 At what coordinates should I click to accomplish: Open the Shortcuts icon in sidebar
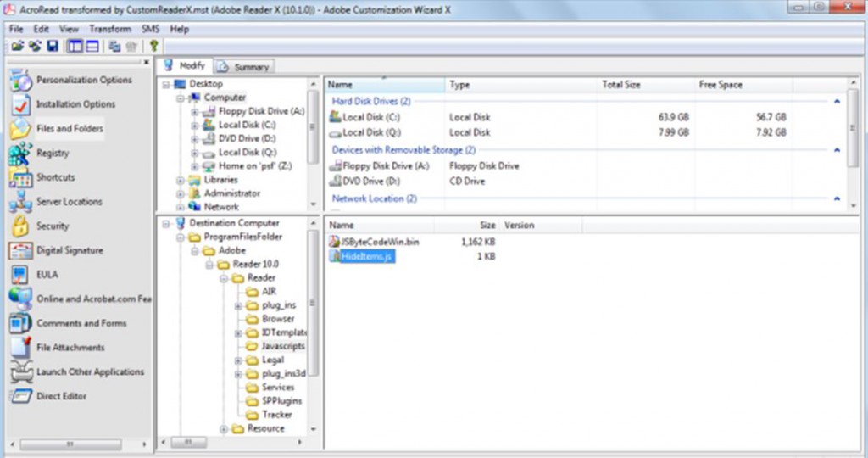pyautogui.click(x=20, y=178)
